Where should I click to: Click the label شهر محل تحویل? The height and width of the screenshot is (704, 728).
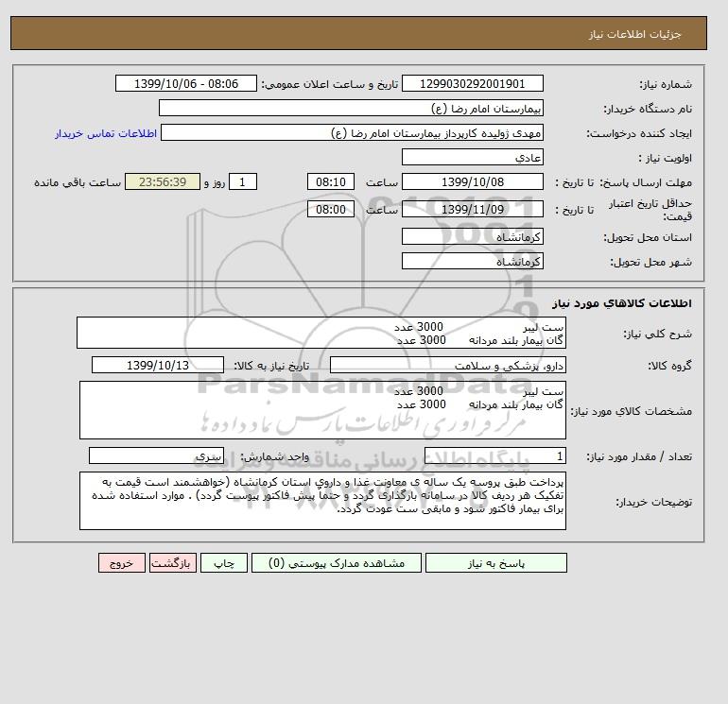[650, 262]
